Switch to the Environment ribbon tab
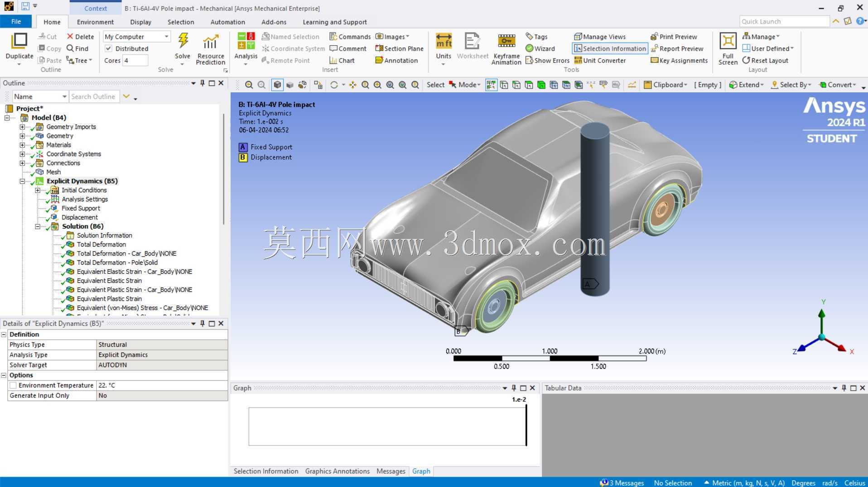Viewport: 868px width, 487px height. tap(95, 22)
